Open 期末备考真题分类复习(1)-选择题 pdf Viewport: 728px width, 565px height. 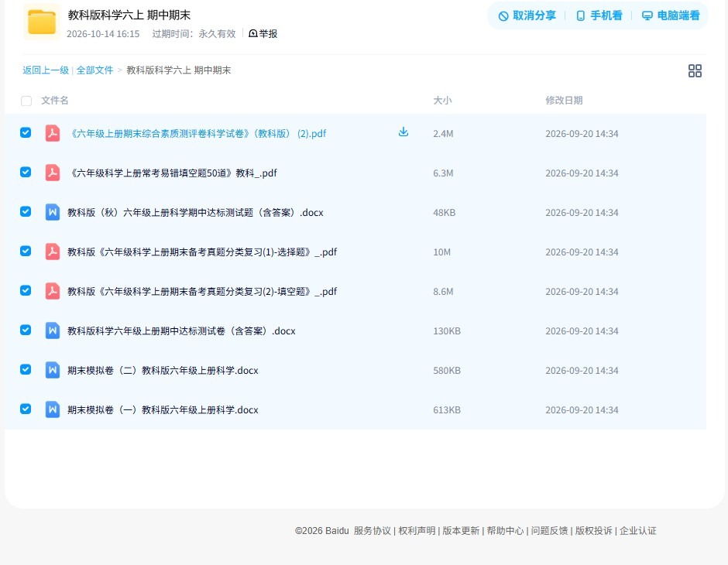click(x=202, y=252)
